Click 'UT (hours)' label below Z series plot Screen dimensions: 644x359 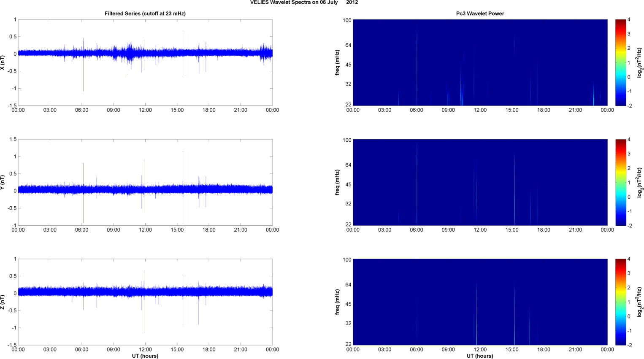click(145, 356)
